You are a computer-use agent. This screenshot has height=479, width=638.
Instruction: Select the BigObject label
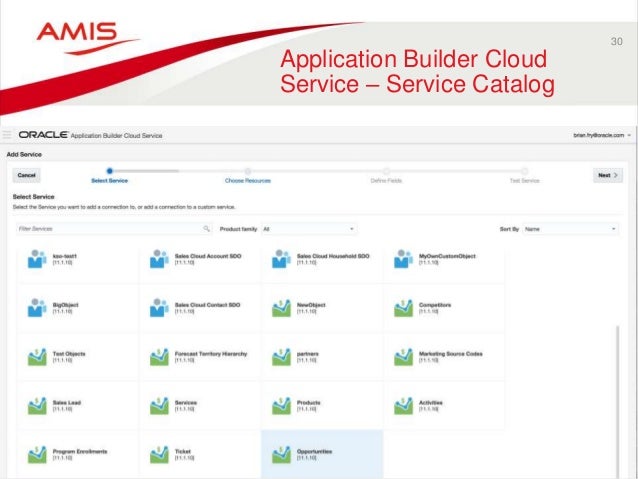click(x=66, y=305)
